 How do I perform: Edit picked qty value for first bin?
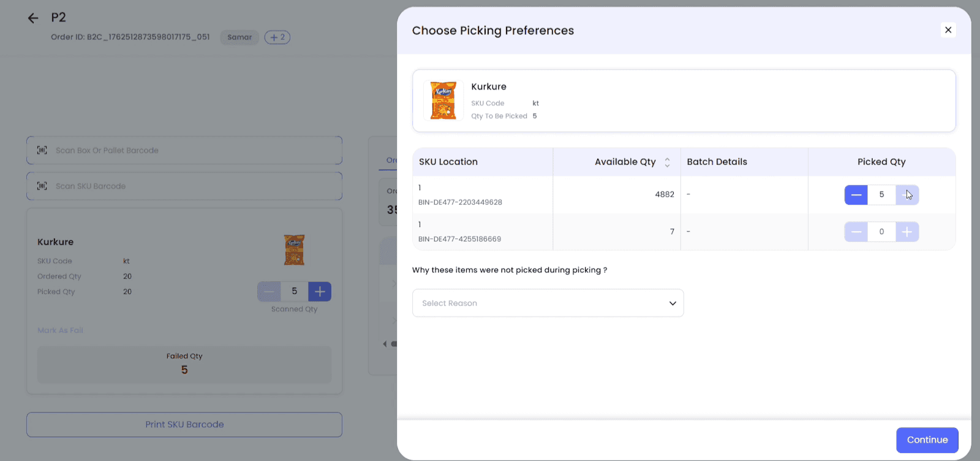[881, 195]
